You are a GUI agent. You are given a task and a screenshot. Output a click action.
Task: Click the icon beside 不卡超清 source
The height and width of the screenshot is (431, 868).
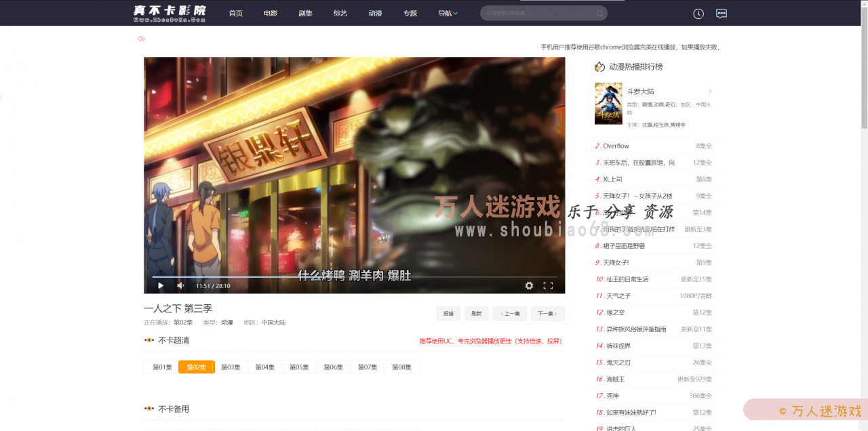point(149,340)
